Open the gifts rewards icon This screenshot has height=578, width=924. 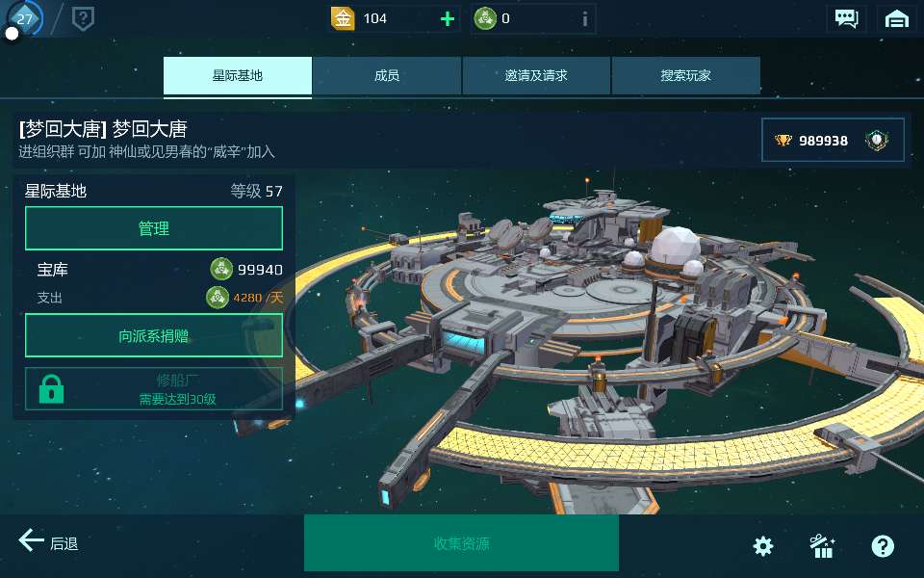click(823, 546)
